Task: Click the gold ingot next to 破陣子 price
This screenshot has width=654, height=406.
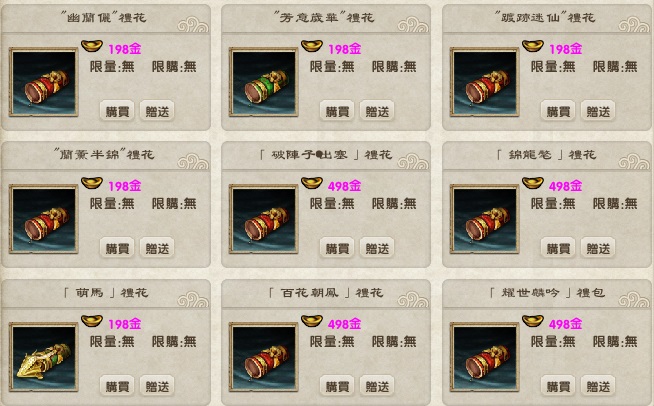Action: coord(312,182)
